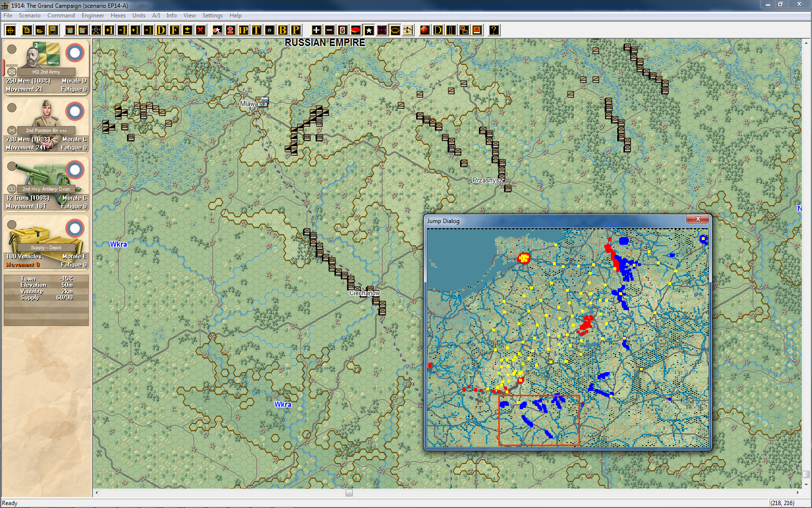The height and width of the screenshot is (508, 812).
Task: Click the yellow B toolbar icon
Action: (x=283, y=30)
